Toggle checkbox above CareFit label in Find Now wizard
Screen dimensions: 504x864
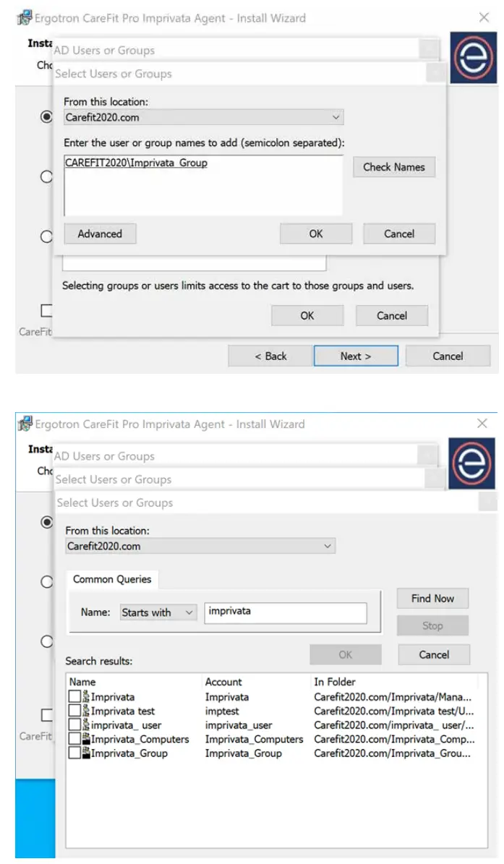tap(48, 715)
